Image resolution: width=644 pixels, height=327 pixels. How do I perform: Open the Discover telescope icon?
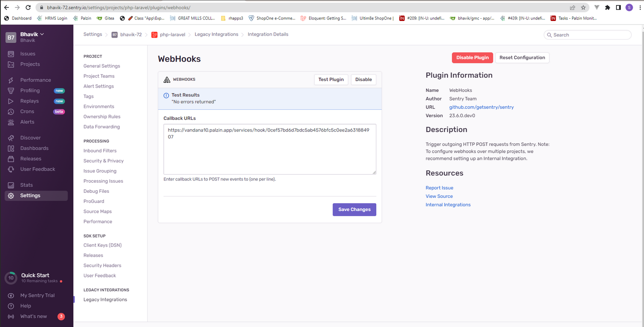11,138
